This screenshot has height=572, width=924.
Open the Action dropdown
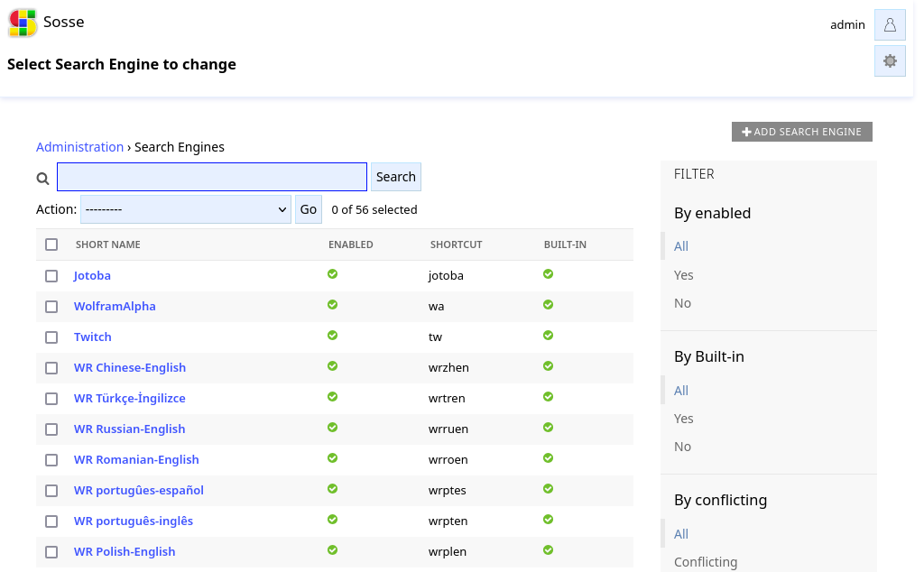click(x=186, y=209)
